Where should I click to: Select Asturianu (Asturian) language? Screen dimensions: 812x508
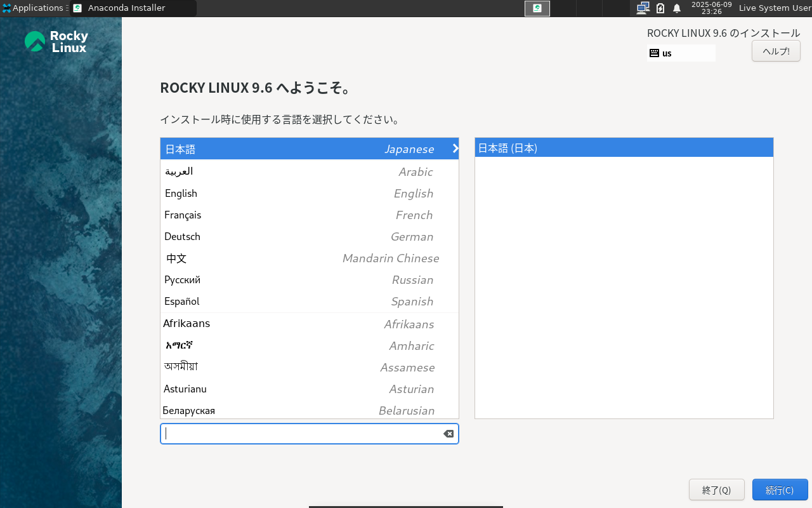(310, 389)
